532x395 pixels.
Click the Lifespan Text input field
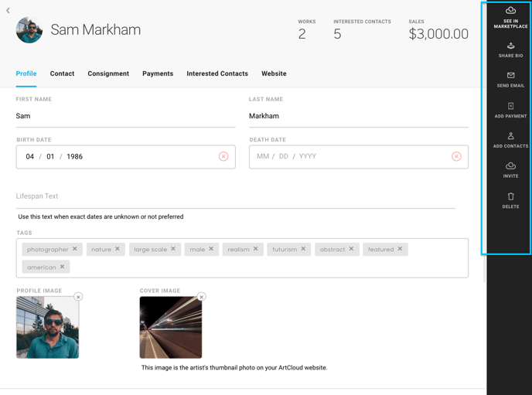click(x=236, y=196)
